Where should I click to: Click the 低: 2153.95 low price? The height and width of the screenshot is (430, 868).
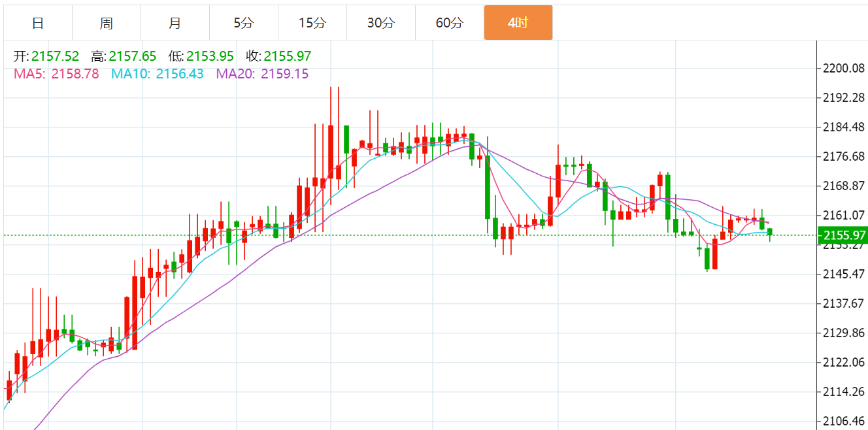coord(201,56)
